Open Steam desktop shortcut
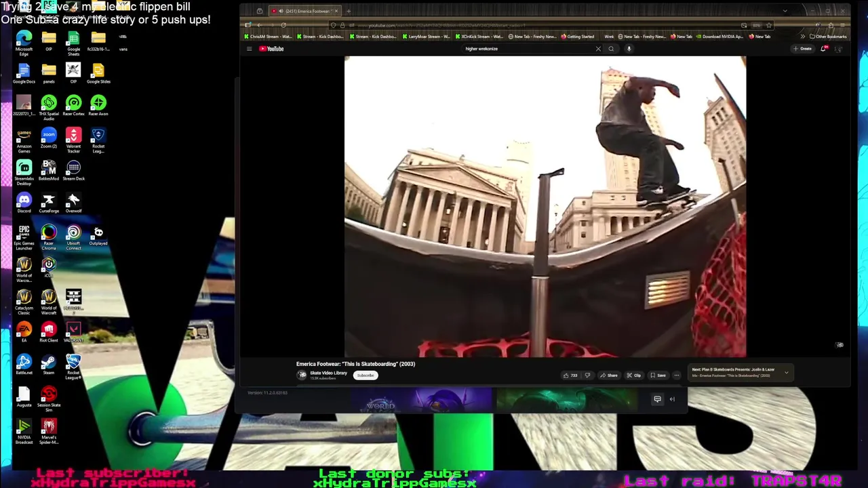Viewport: 868px width, 488px height. [49, 365]
